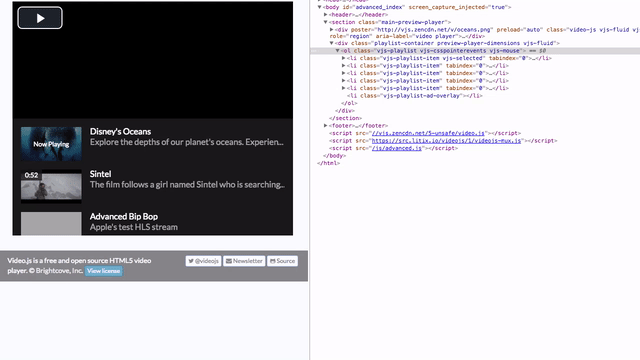Collapse the playlist-container div node
640x360 pixels.
click(331, 43)
